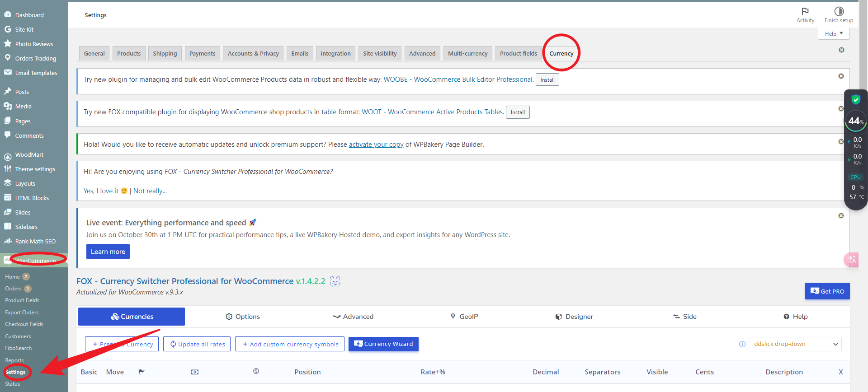This screenshot has height=392, width=868.
Task: Open the GeoIP tab
Action: coord(464,317)
